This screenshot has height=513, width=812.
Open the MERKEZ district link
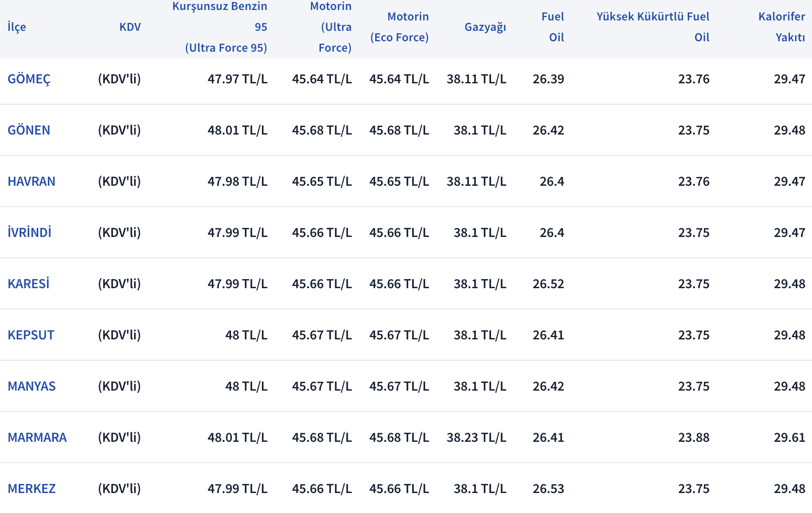point(32,489)
